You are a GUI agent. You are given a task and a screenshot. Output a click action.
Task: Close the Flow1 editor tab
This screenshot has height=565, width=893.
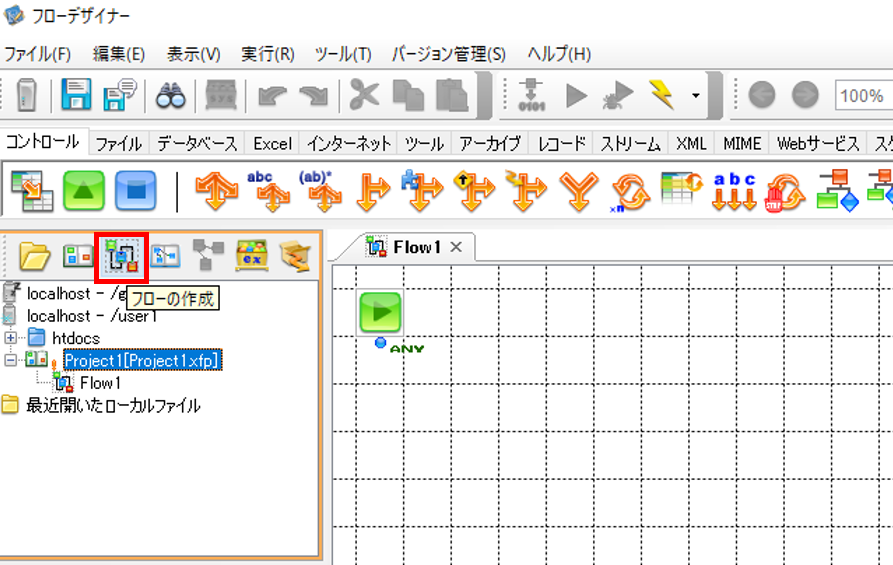(456, 247)
